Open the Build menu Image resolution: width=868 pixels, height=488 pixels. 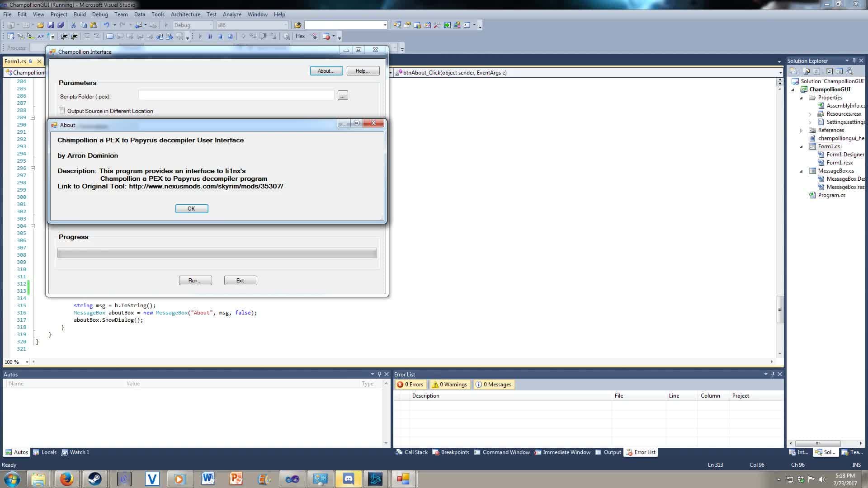point(80,14)
